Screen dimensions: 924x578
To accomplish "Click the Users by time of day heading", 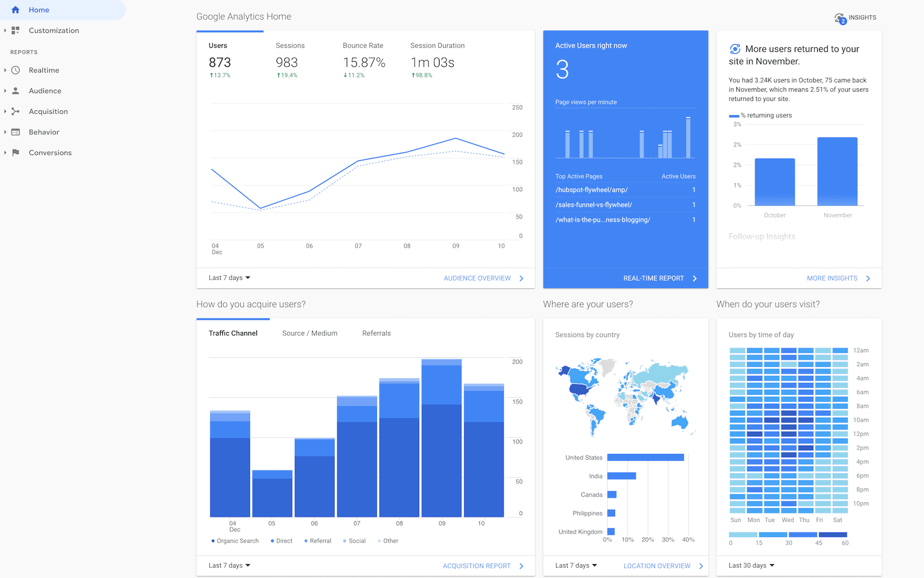I will (761, 335).
